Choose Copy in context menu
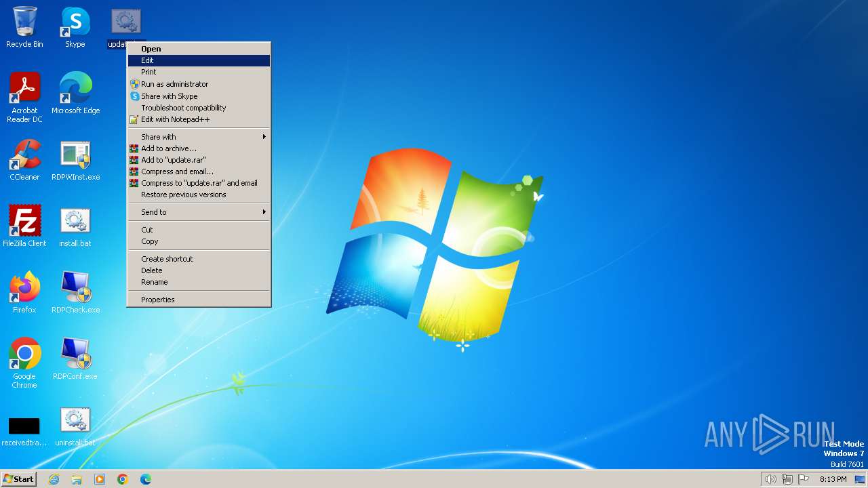Viewport: 868px width, 488px height. (199, 241)
